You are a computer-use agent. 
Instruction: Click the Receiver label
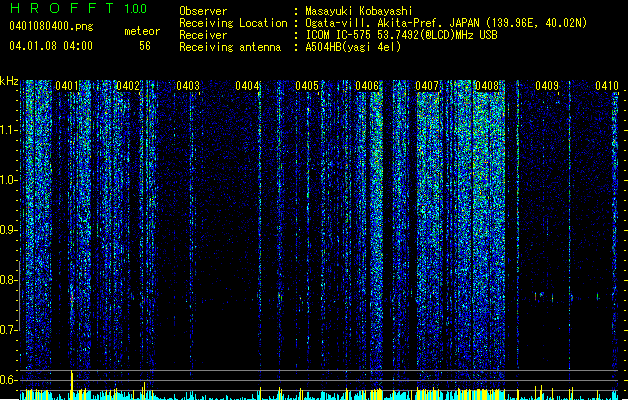(203, 35)
